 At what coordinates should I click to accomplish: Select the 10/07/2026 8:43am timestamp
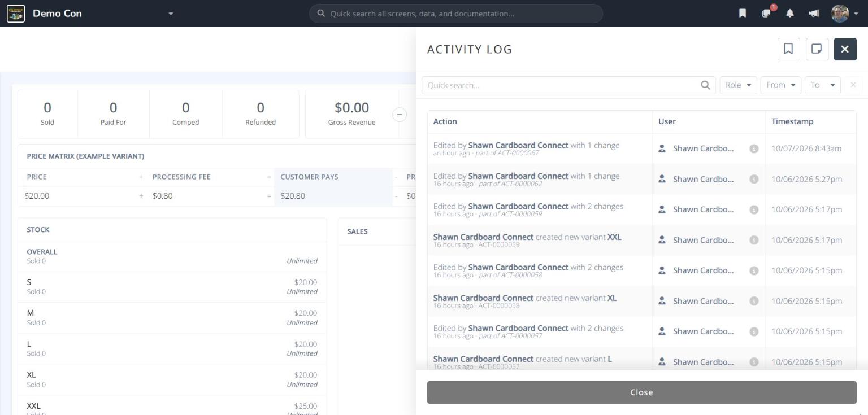pyautogui.click(x=806, y=149)
